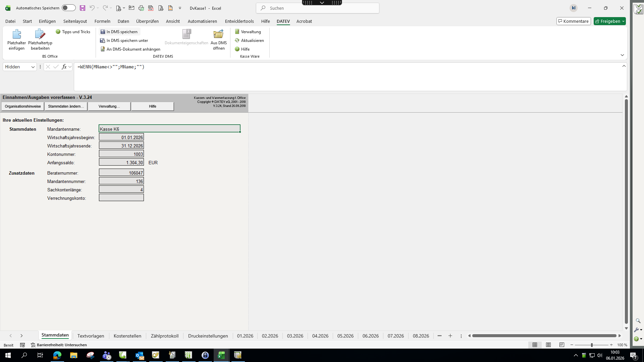Toggle Automatisches Speichern switch
Viewport: 644px width, 362px height.
click(69, 8)
